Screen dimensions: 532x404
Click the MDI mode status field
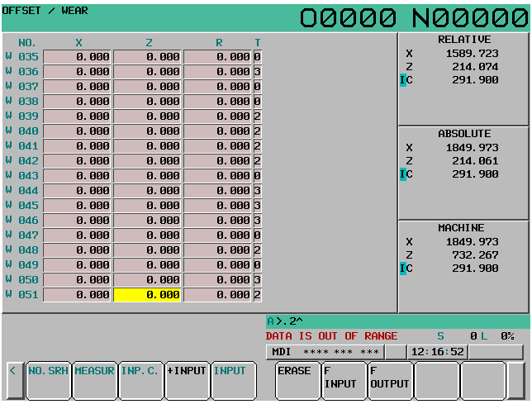click(x=325, y=352)
